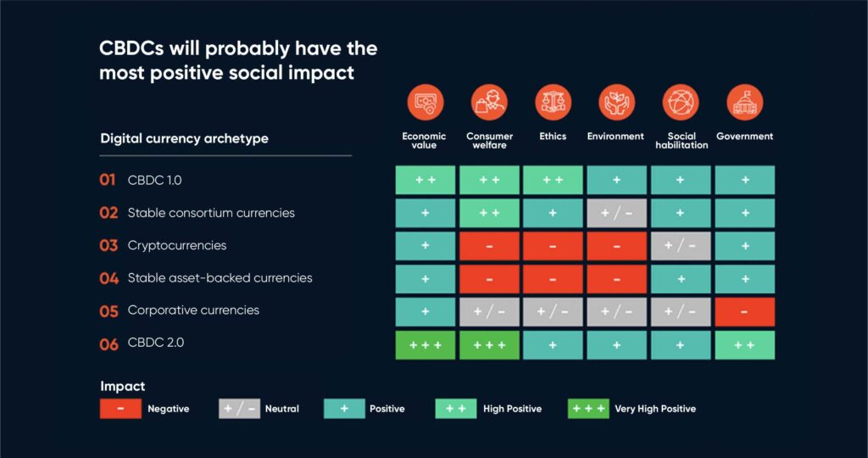This screenshot has width=868, height=458.
Task: Click the Cryptocurrencies row label
Action: point(177,246)
